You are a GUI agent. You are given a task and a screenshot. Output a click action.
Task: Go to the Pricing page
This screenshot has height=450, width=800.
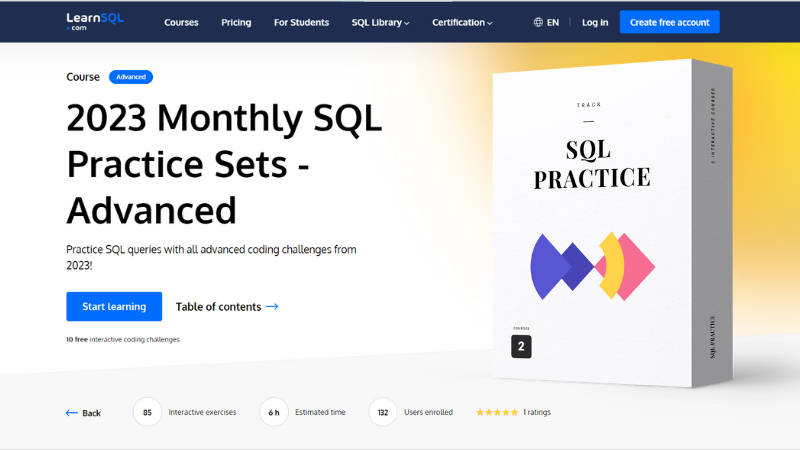pyautogui.click(x=236, y=22)
